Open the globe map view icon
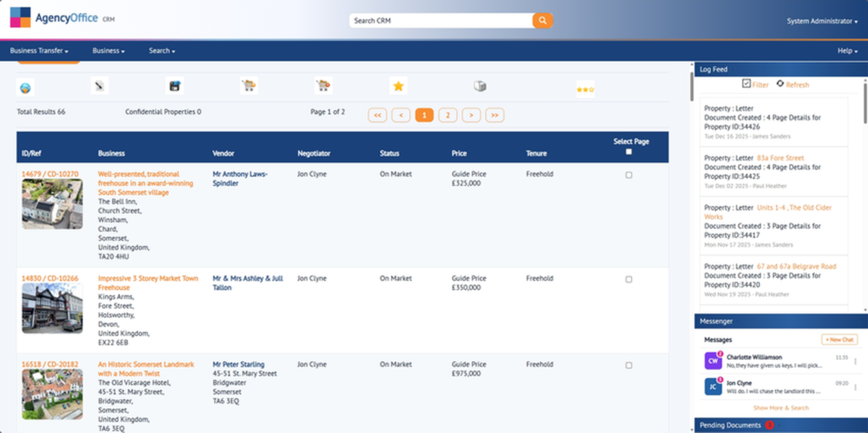 [x=26, y=87]
